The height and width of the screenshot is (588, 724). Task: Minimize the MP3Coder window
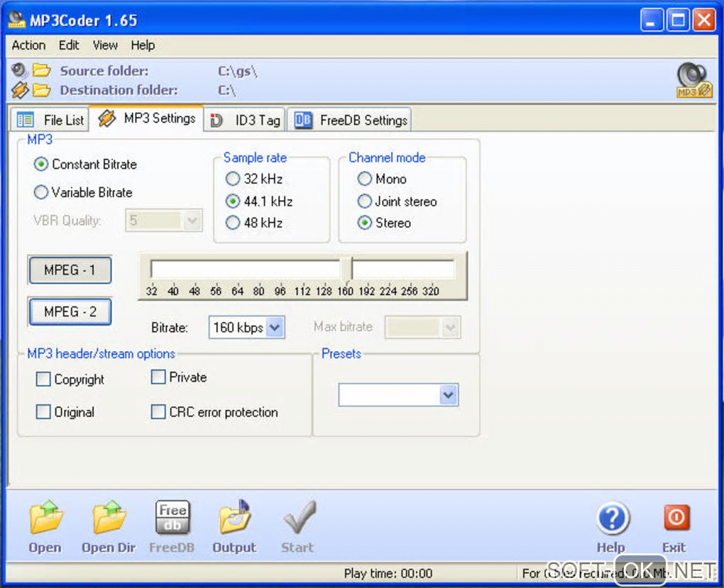[x=652, y=20]
